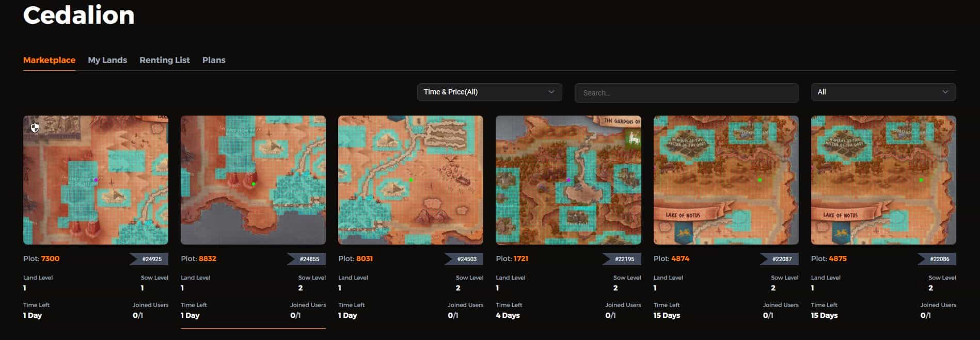Click the magenta marker dot on plot 1721 map
The width and height of the screenshot is (980, 340).
coord(568,180)
